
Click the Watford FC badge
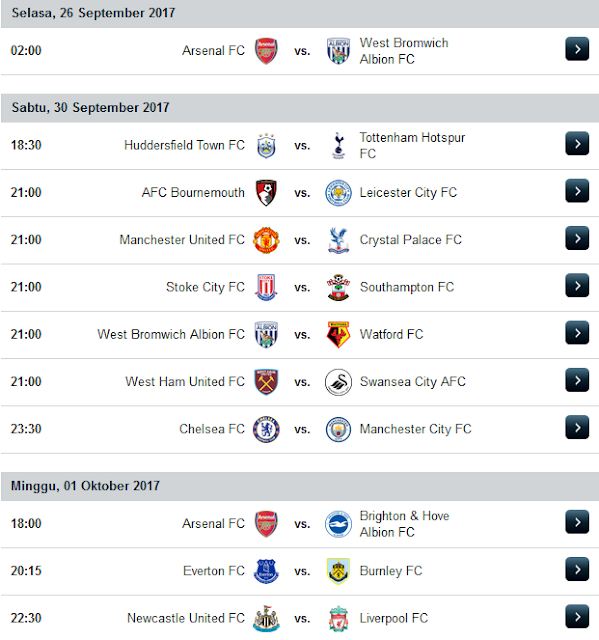point(338,334)
